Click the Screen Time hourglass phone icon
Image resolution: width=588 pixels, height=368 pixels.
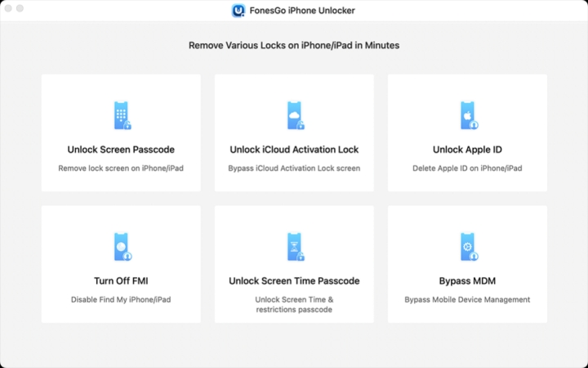296,247
